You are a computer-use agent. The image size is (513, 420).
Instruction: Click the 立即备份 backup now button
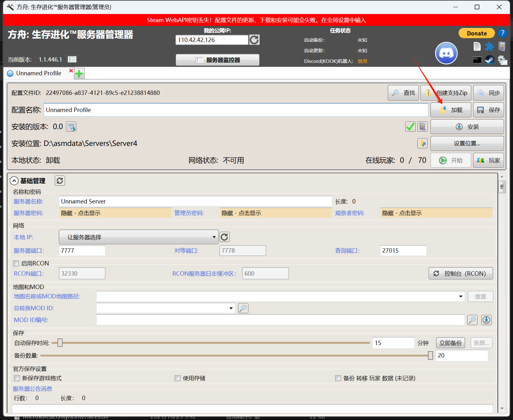(x=450, y=343)
